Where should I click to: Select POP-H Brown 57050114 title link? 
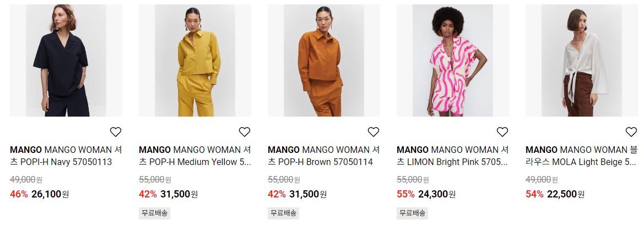[324, 156]
